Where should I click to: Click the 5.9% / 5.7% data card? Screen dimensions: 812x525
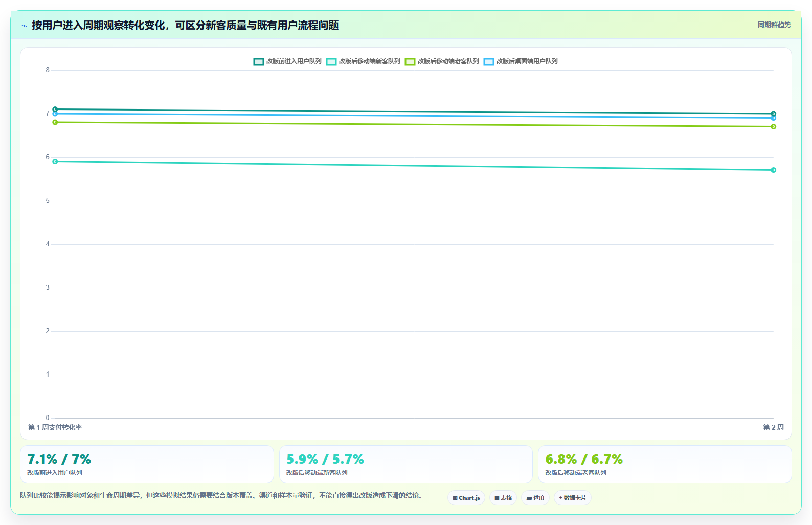(x=406, y=464)
